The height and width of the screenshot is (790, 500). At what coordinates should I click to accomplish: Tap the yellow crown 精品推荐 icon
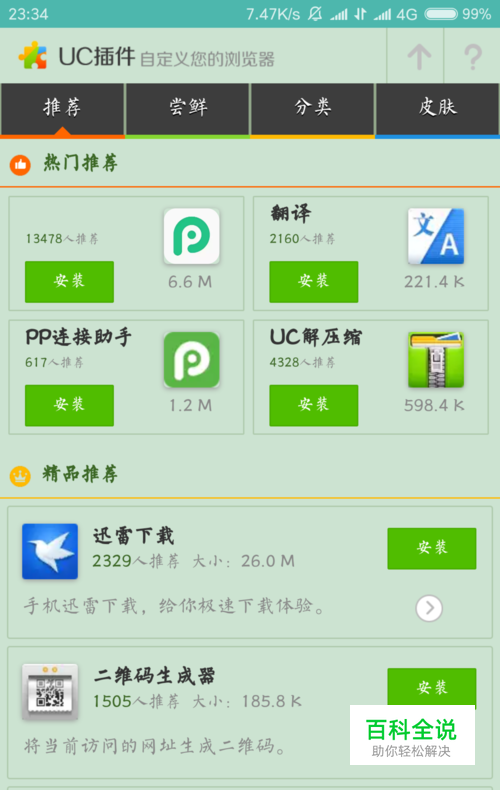tap(20, 476)
